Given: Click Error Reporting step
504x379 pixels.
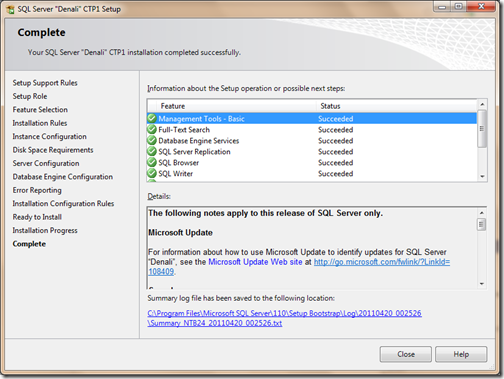Looking at the screenshot, I should pos(37,190).
